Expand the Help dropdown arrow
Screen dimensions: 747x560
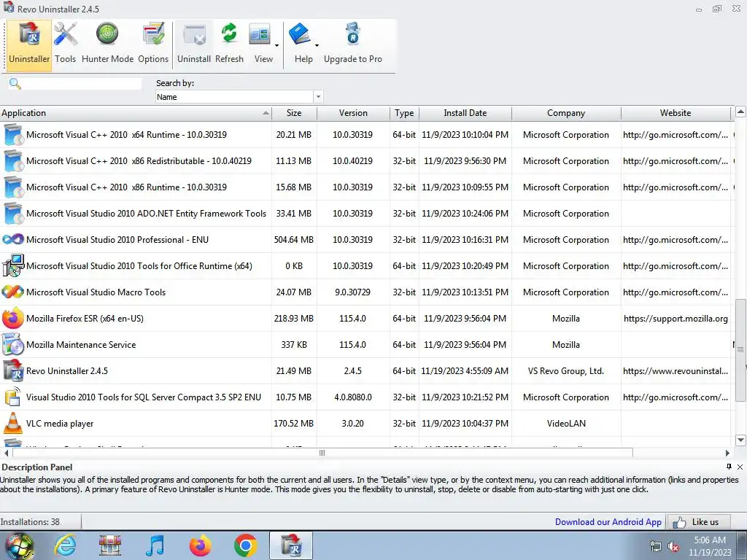coord(317,45)
